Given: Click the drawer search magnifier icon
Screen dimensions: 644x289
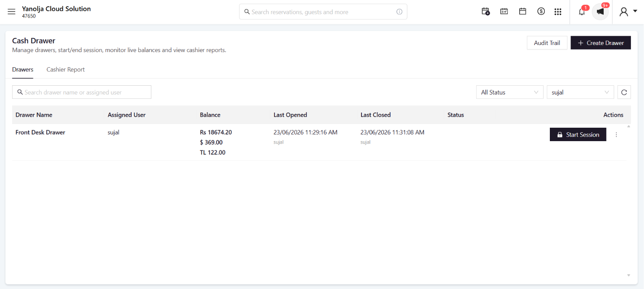Looking at the screenshot, I should [20, 92].
